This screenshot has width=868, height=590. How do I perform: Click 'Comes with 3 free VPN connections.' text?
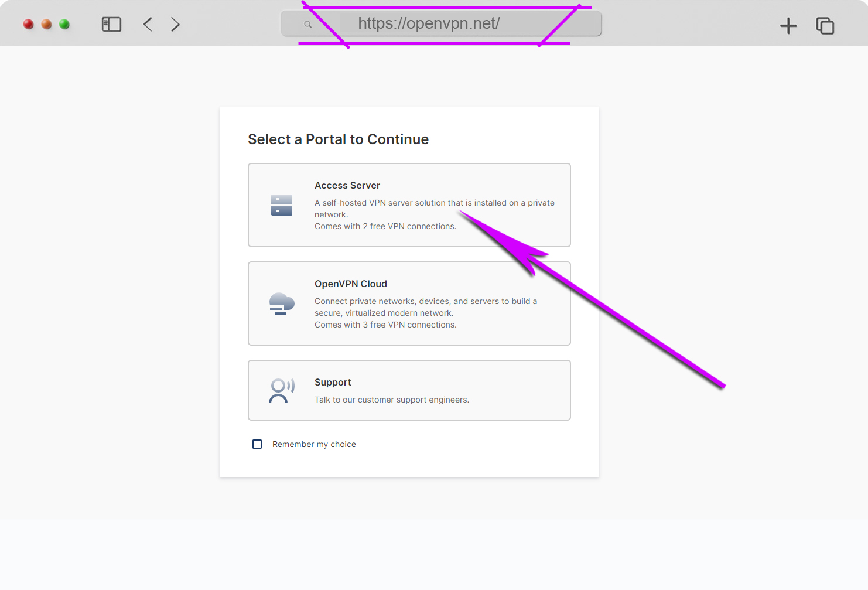point(385,325)
